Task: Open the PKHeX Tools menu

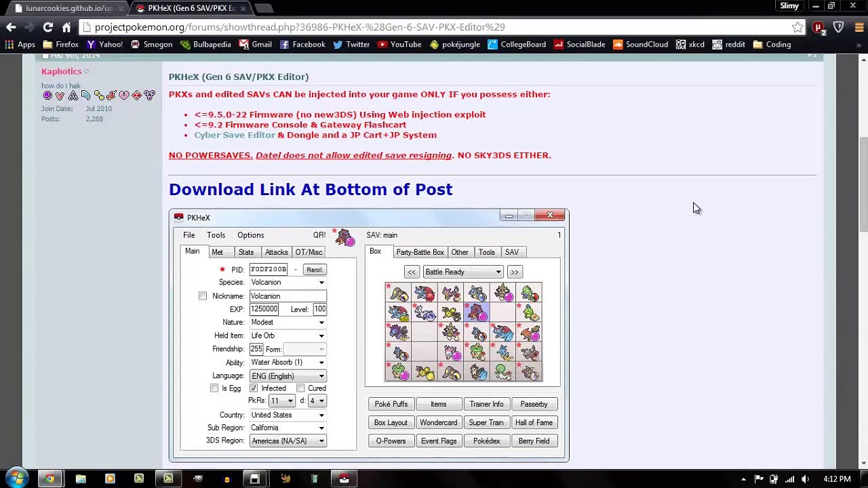Action: [x=216, y=235]
